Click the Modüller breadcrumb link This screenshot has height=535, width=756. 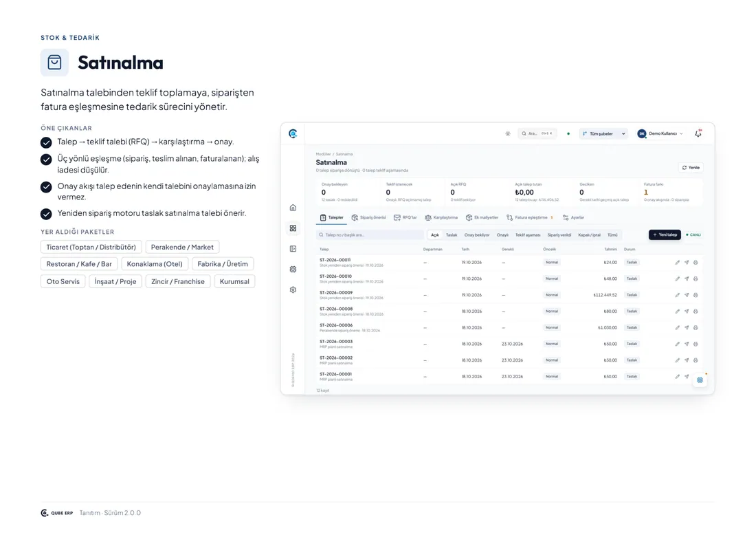point(323,154)
